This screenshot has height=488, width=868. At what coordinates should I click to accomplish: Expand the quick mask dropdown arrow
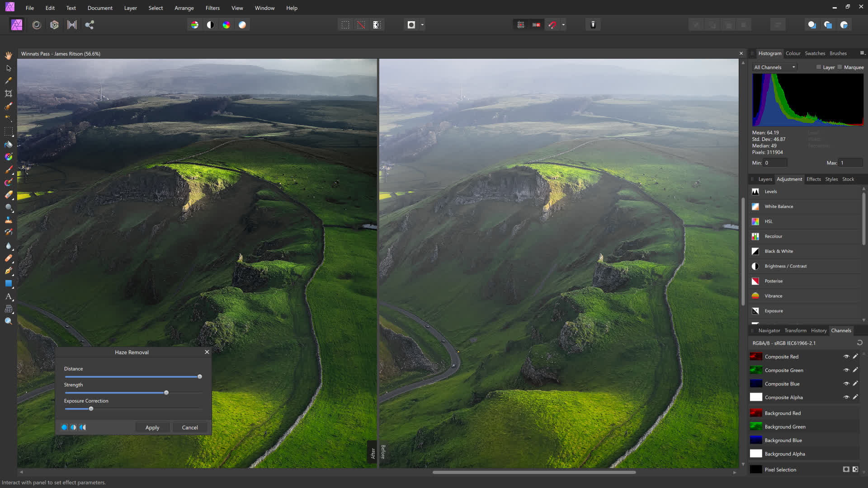coord(422,25)
